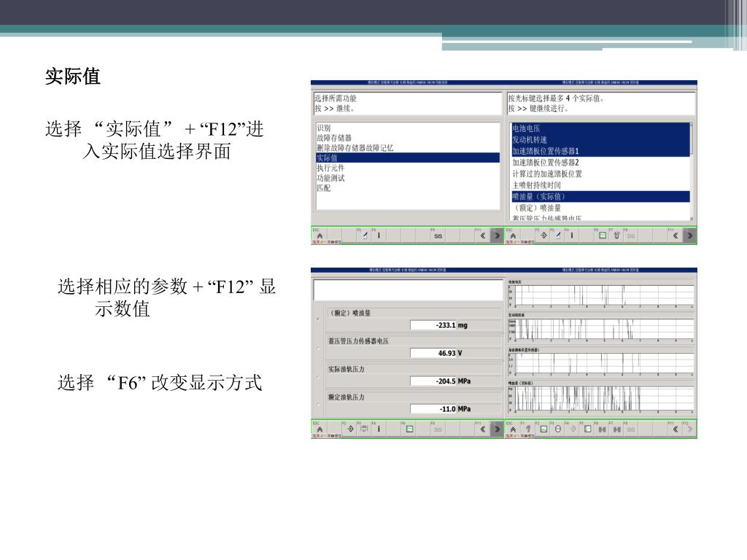Click F5 panel icon on graph display screen
Viewport: 747px width, 560px height.
coord(587,429)
